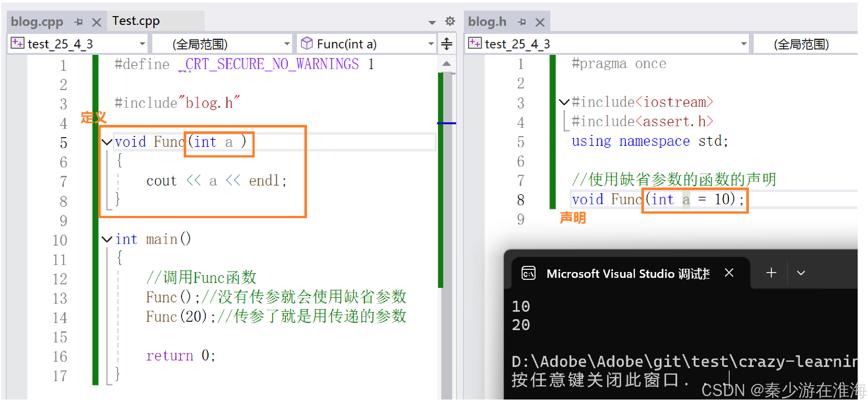
Task: Collapse the void Func definition block
Action: 107,142
